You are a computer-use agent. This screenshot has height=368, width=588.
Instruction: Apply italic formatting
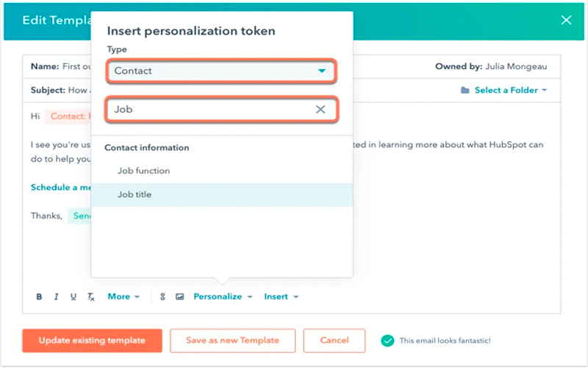56,297
